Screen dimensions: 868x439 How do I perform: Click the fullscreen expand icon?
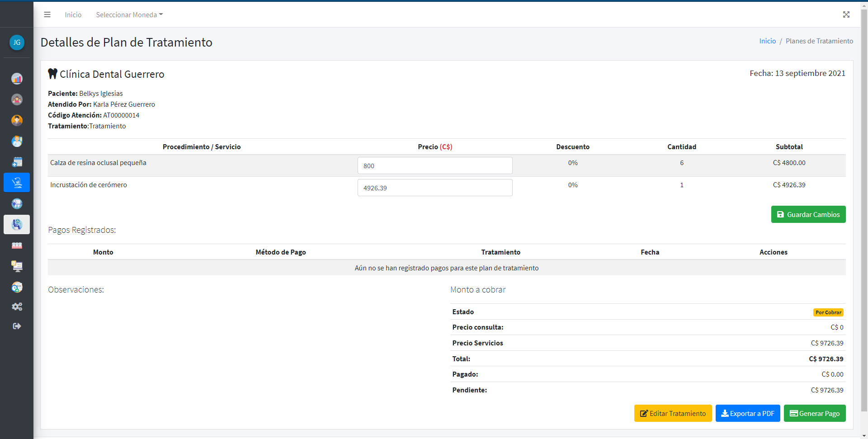(846, 14)
